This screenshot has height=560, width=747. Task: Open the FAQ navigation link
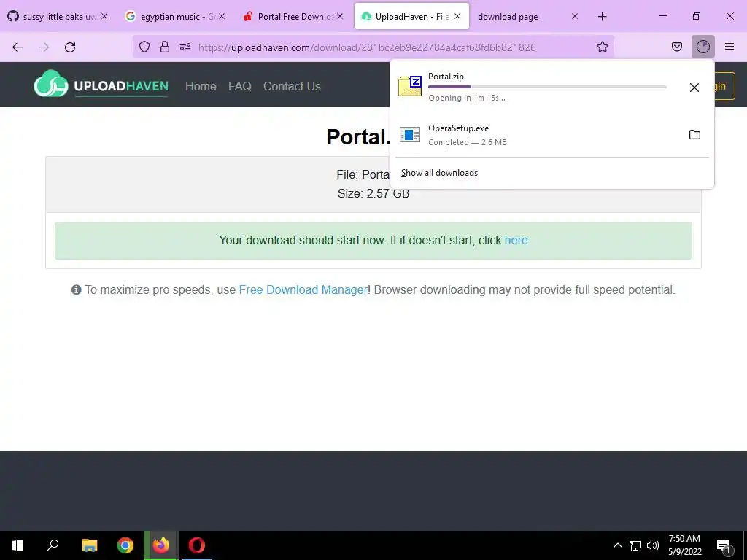pyautogui.click(x=239, y=86)
